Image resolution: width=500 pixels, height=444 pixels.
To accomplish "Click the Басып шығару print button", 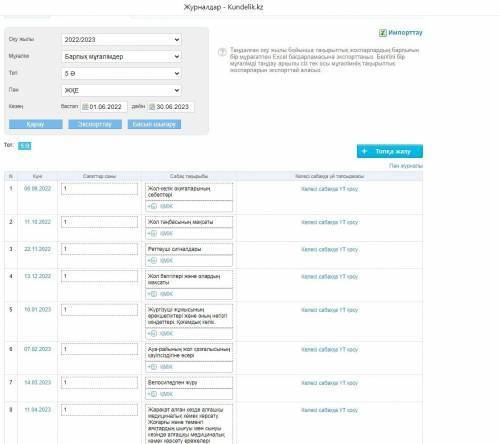I will 154,124.
